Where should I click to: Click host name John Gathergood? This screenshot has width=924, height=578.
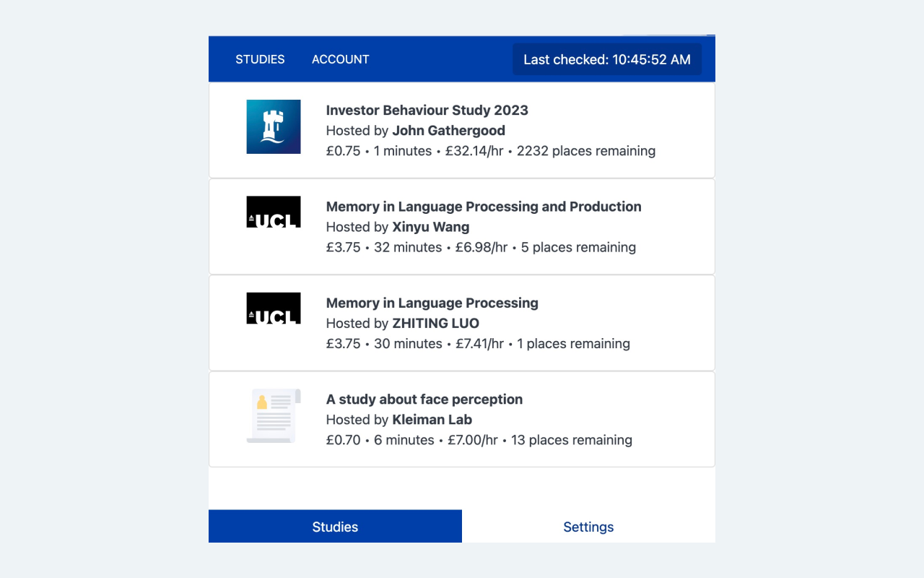click(x=448, y=131)
